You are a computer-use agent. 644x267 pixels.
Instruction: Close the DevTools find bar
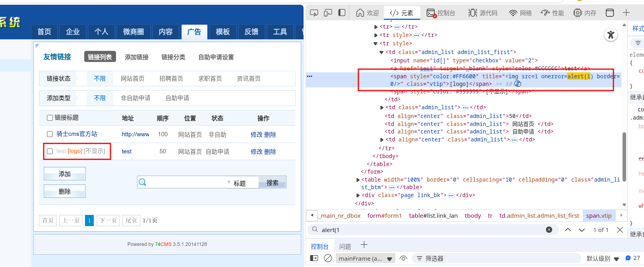619,230
